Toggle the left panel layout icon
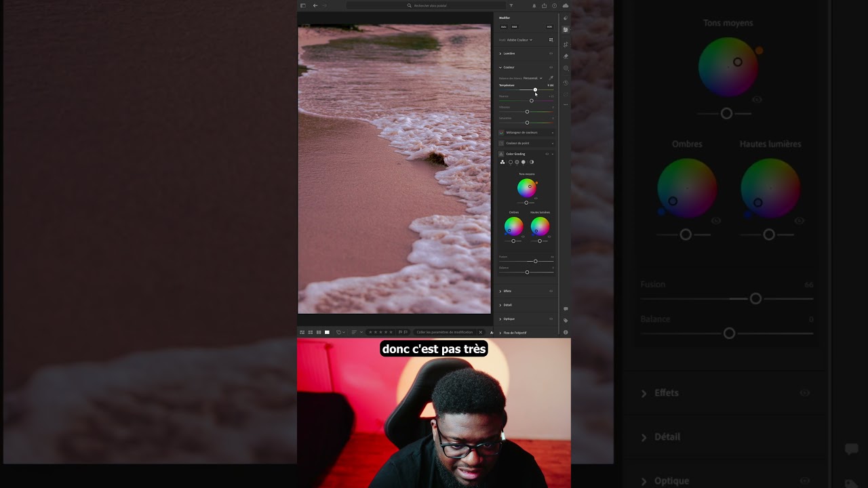This screenshot has height=488, width=868. pos(302,5)
